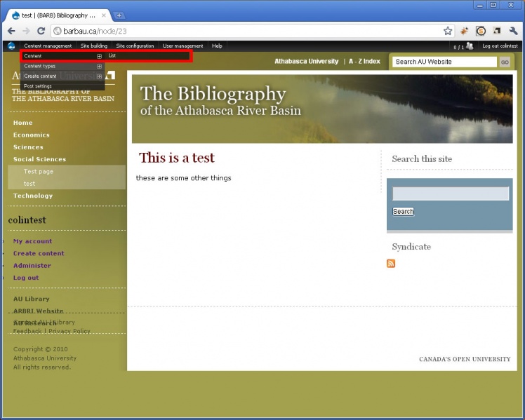Open Site configuration menu
The image size is (525, 420).
point(135,46)
